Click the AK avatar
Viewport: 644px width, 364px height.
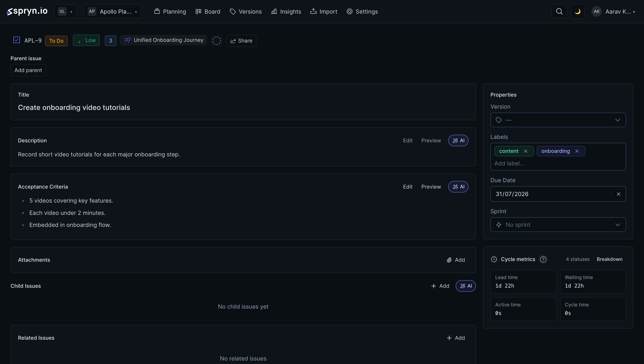pyautogui.click(x=596, y=12)
